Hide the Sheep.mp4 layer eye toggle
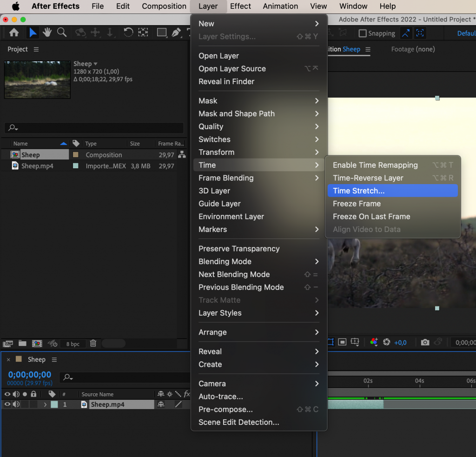Screen dimensions: 476x457 (7, 404)
